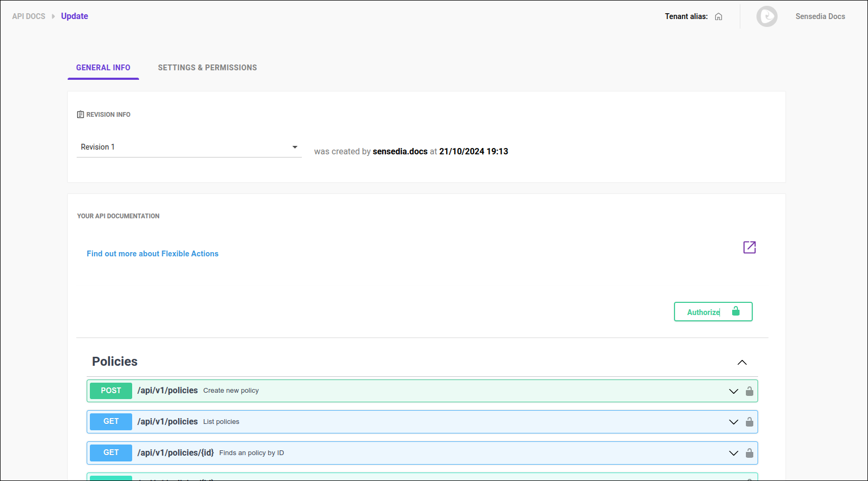Click lock icon on POST /api/v1/policies row
The image size is (868, 481).
pos(749,391)
